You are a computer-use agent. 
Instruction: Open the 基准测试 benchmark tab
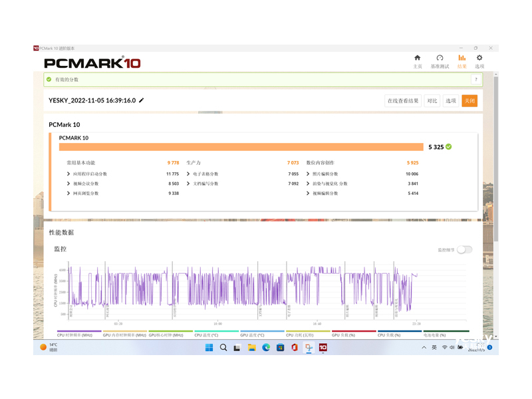440,61
